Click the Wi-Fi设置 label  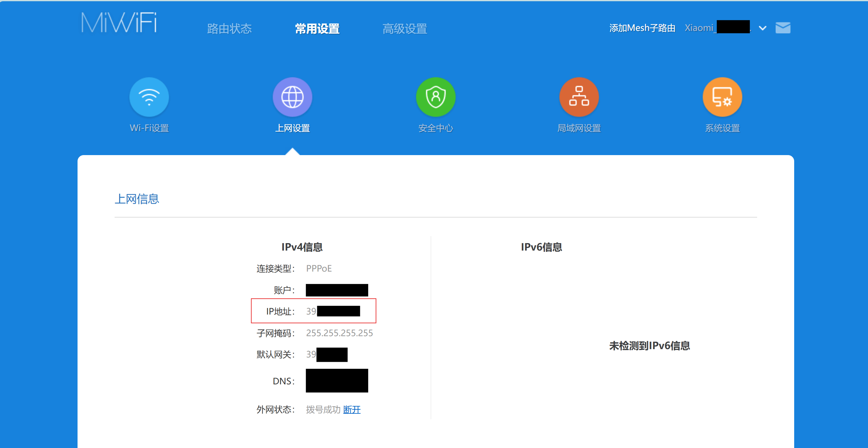point(149,128)
